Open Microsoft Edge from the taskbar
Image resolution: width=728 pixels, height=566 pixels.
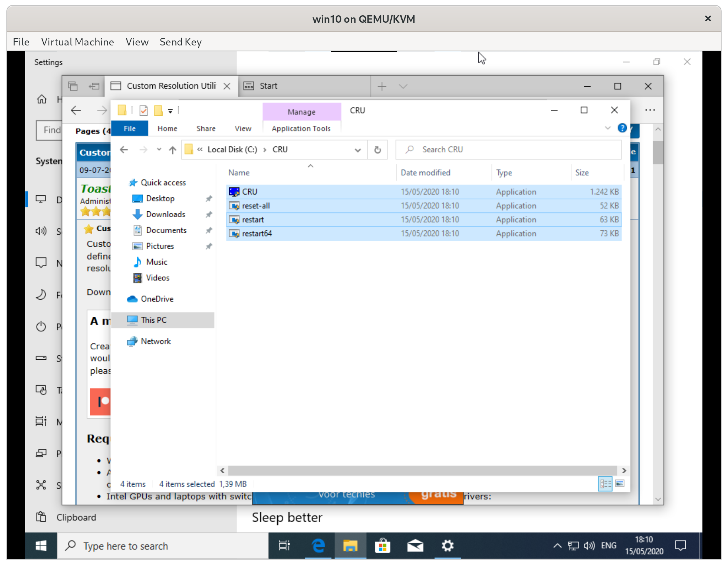click(318, 546)
